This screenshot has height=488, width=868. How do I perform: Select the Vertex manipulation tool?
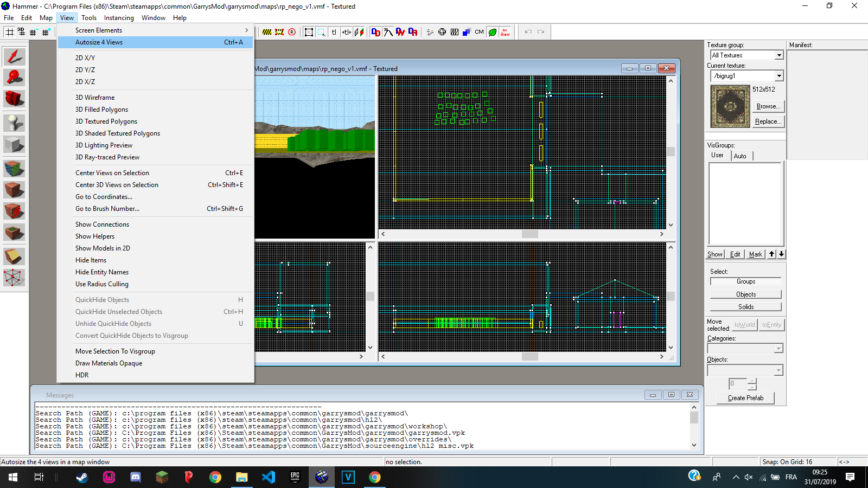14,278
